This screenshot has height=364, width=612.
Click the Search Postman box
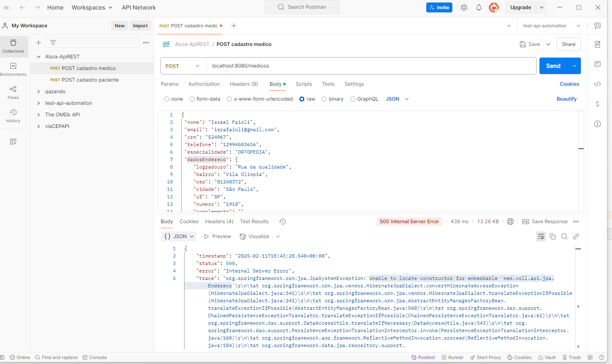tap(302, 7)
